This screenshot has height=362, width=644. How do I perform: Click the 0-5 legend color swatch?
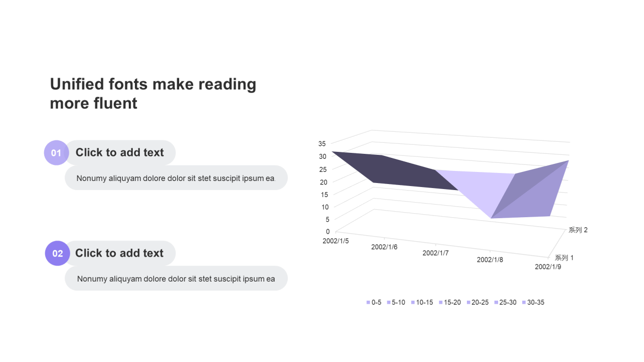coord(368,303)
